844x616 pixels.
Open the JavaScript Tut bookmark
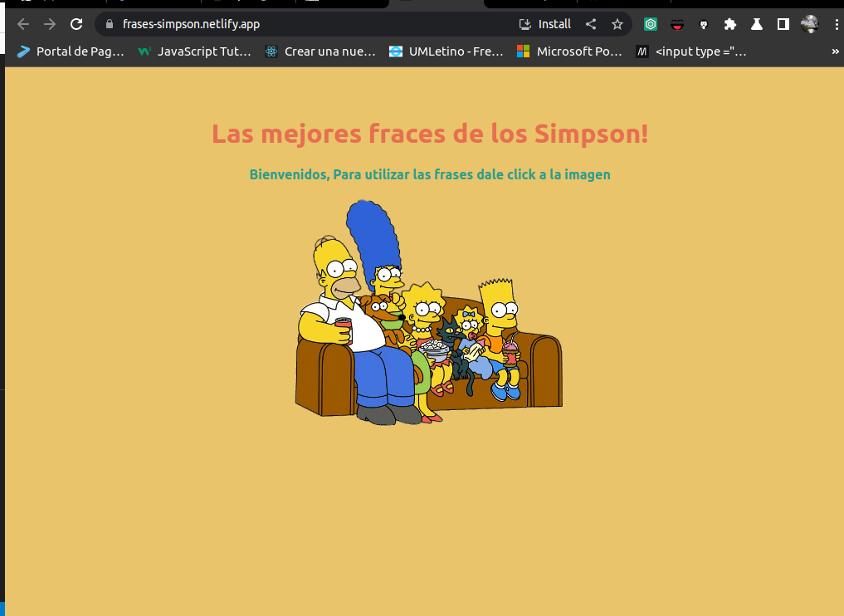(194, 51)
